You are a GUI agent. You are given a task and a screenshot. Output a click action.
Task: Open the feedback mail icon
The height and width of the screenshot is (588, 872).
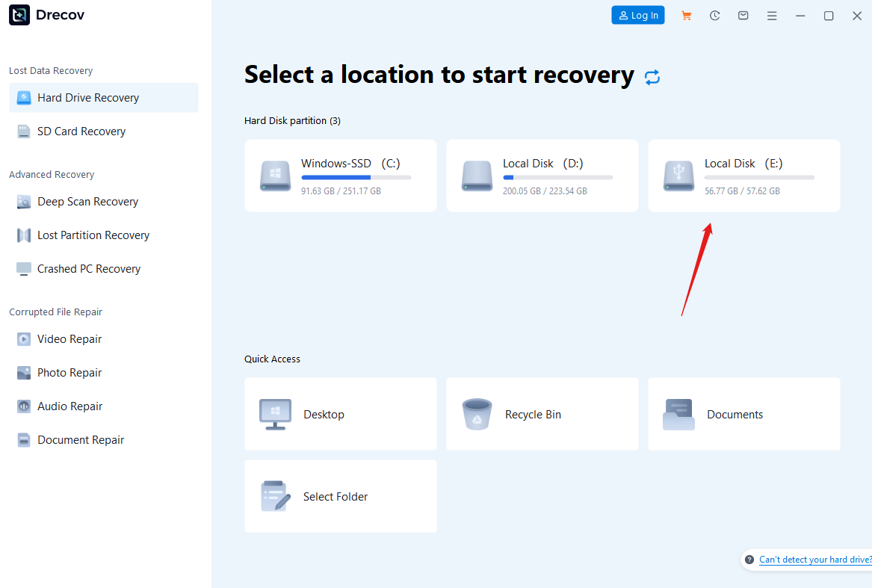[743, 15]
